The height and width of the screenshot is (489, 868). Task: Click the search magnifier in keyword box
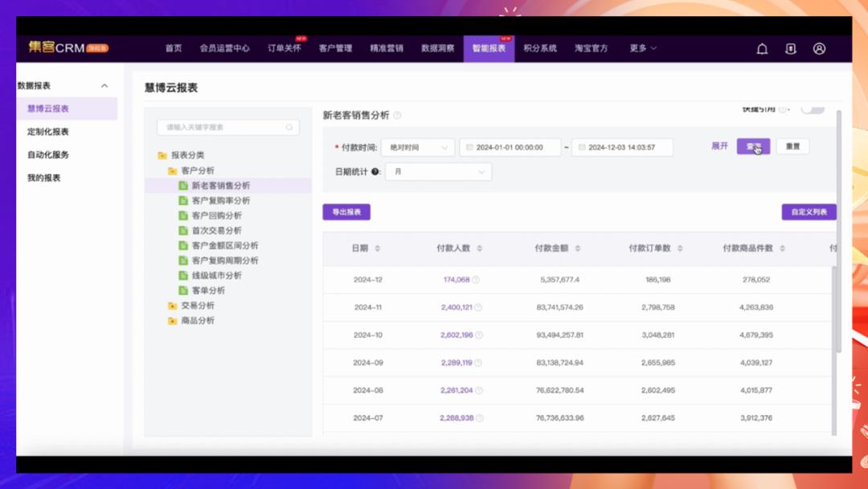click(x=289, y=127)
